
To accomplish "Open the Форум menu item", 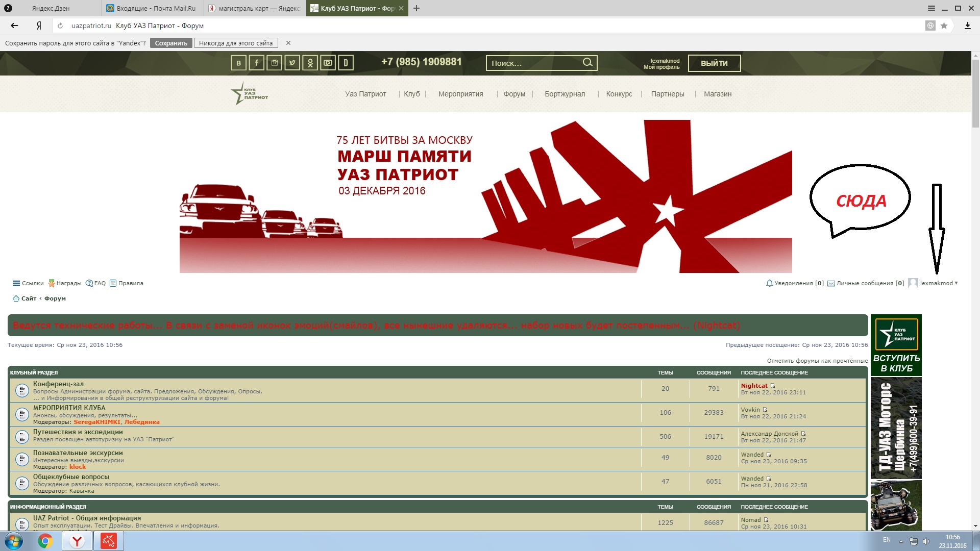I will 514,94.
